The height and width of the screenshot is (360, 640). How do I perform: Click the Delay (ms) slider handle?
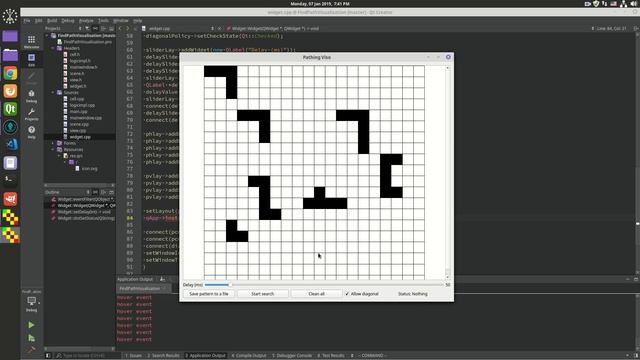tap(230, 284)
